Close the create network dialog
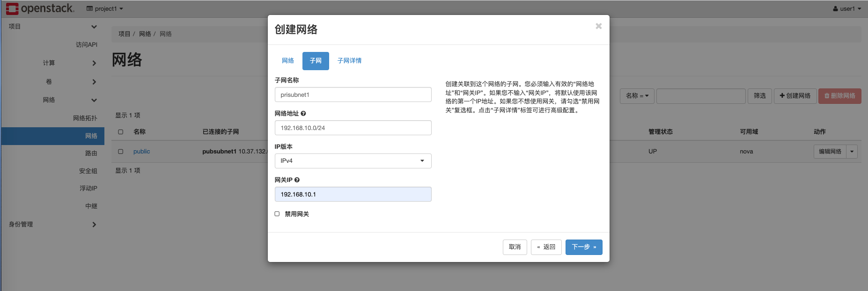 click(598, 26)
